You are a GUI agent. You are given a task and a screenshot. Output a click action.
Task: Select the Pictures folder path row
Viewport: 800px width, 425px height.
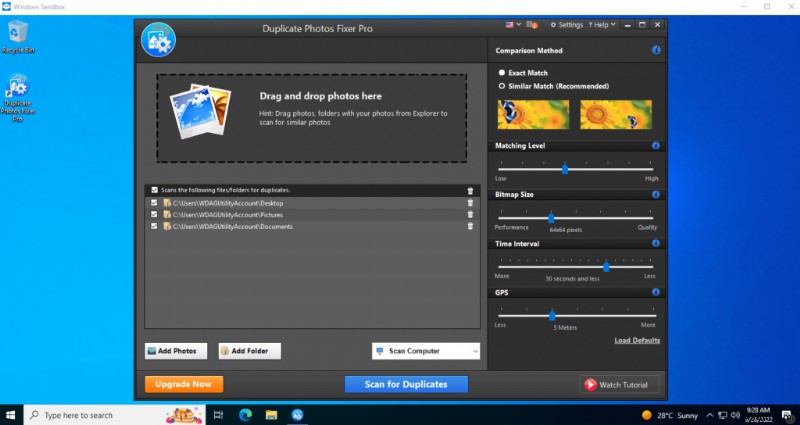click(x=312, y=214)
